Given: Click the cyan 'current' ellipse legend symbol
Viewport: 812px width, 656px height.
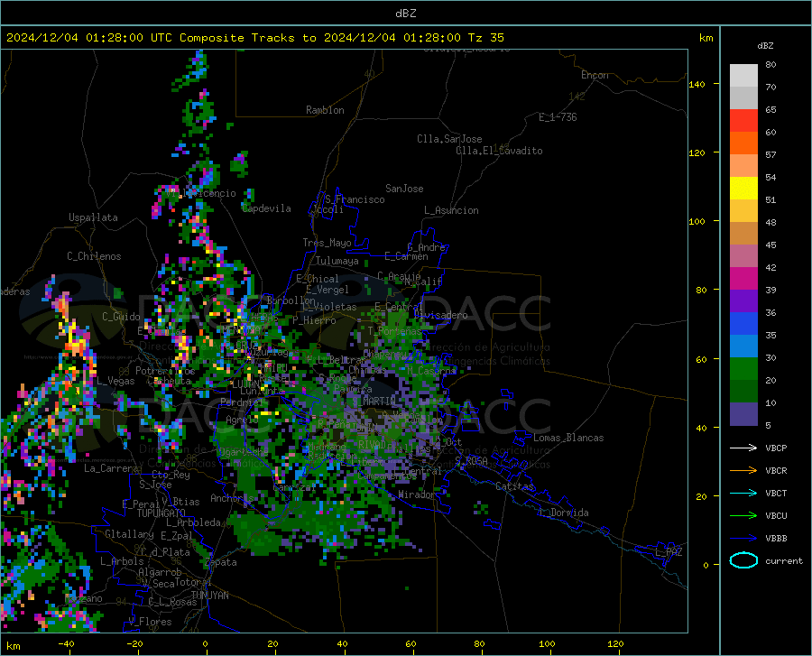Looking at the screenshot, I should click(x=743, y=560).
